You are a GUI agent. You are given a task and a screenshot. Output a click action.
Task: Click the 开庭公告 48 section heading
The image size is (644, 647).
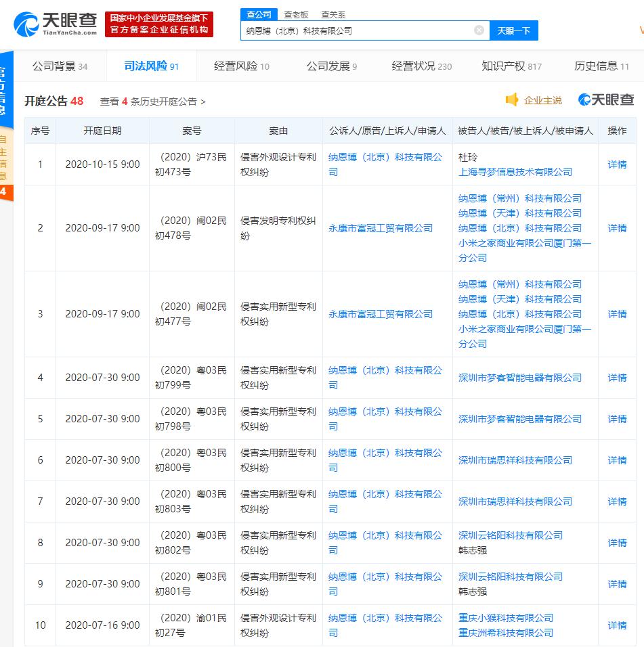point(53,101)
